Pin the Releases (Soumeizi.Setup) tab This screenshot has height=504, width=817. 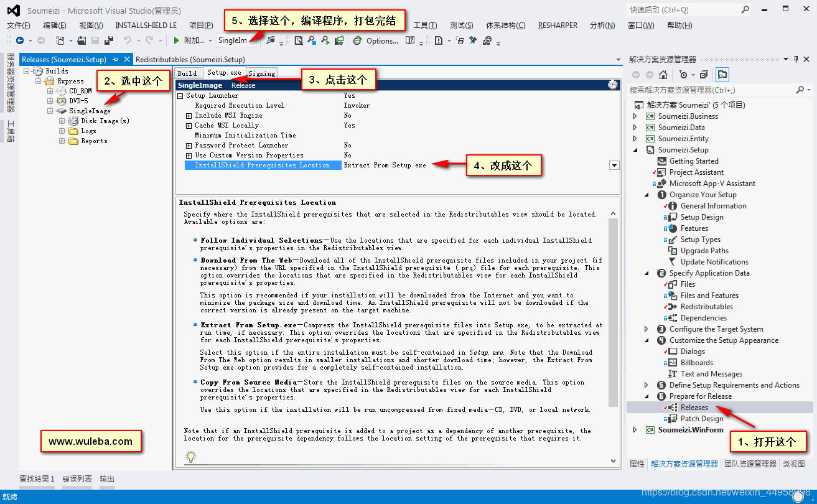click(115, 59)
